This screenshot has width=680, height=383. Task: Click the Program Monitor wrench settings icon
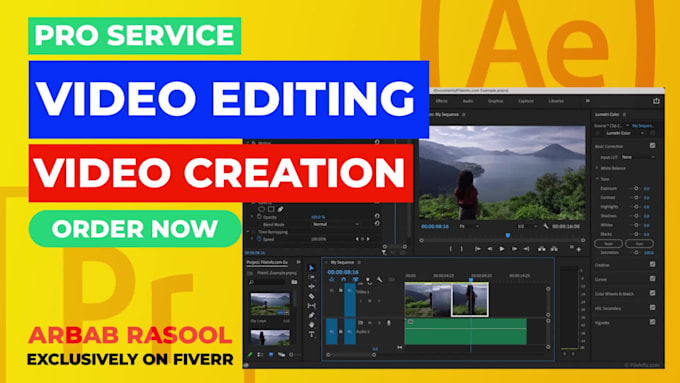click(x=546, y=226)
